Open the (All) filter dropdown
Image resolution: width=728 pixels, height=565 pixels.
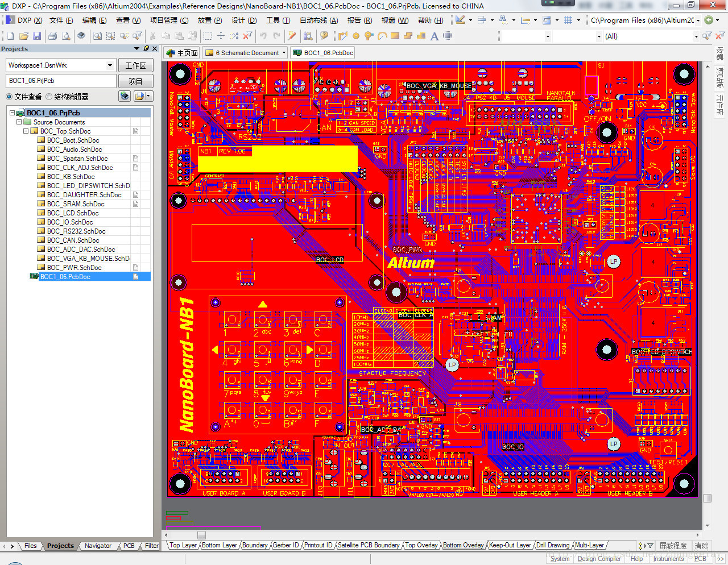click(x=696, y=36)
